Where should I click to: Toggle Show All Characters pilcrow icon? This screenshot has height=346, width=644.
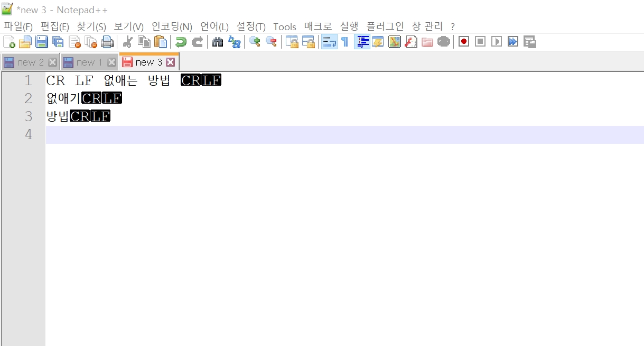(x=345, y=42)
